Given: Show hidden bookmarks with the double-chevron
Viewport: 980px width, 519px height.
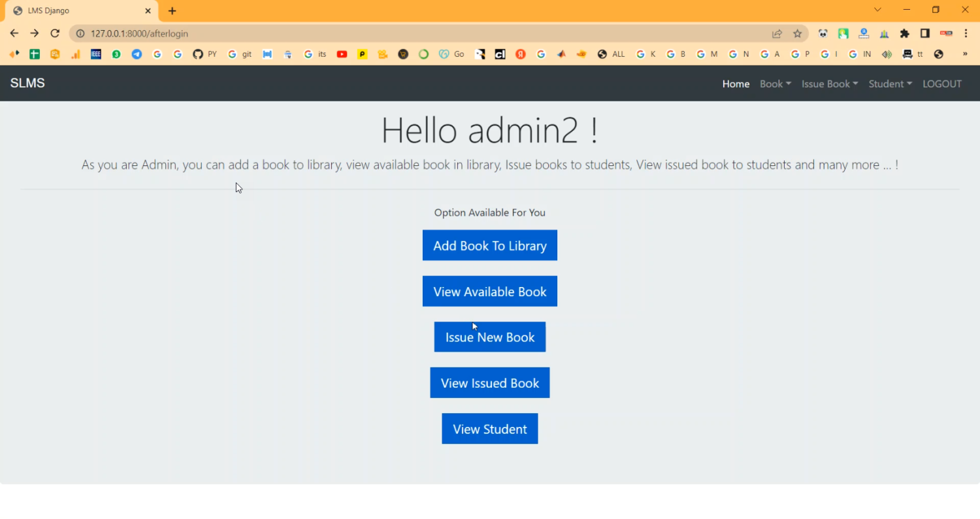Looking at the screenshot, I should tap(964, 54).
